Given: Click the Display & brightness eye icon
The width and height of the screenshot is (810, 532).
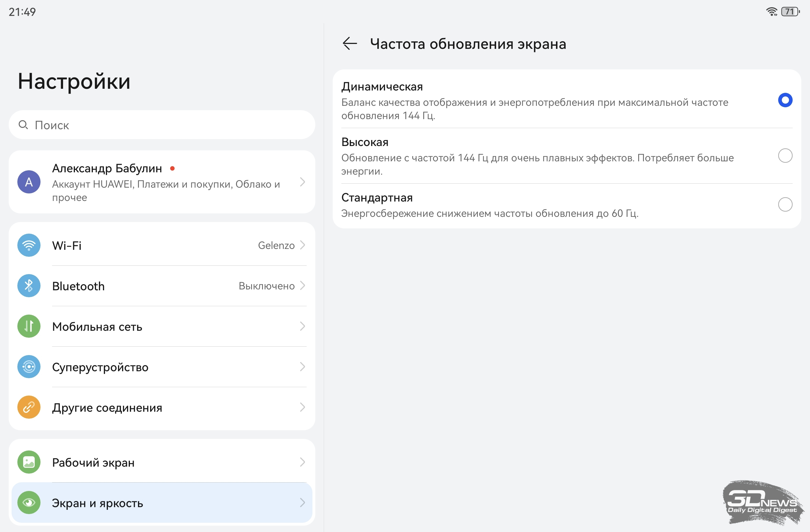Looking at the screenshot, I should [29, 503].
